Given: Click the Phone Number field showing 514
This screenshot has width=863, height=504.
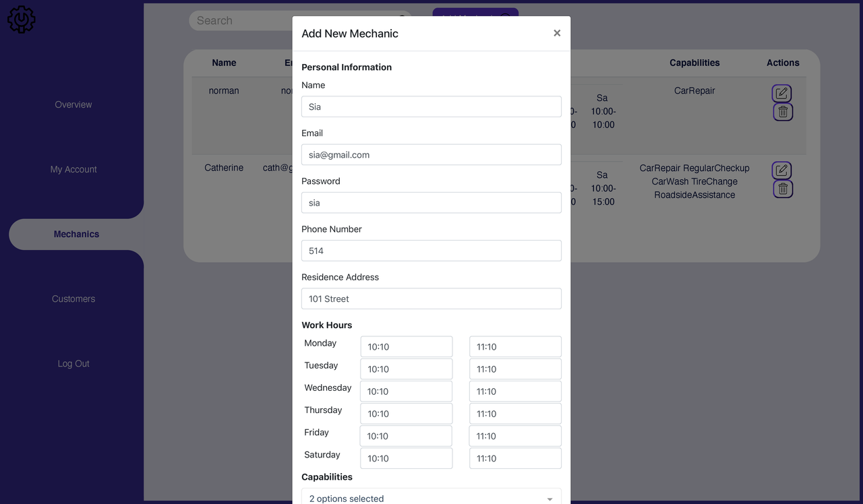Looking at the screenshot, I should [x=431, y=250].
